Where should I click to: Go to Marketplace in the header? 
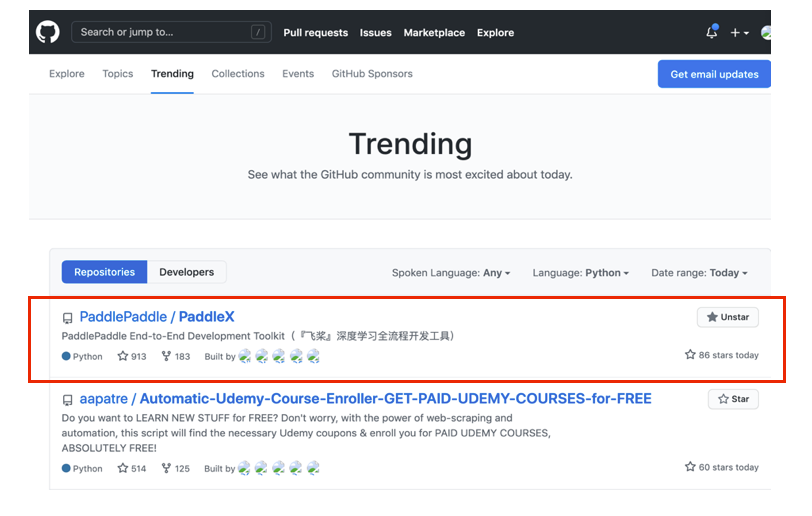434,33
